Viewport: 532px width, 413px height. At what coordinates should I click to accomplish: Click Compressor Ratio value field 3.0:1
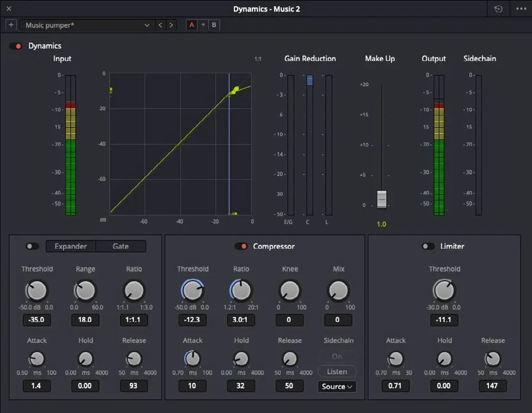pos(241,320)
